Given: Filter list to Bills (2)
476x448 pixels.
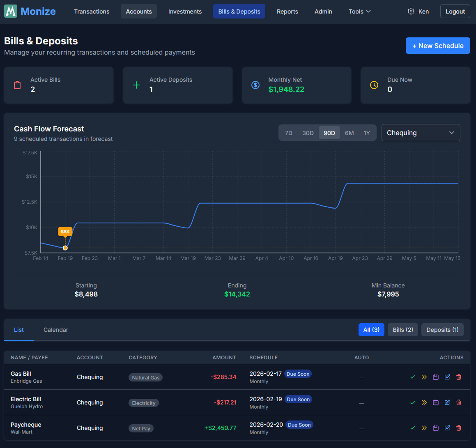Looking at the screenshot, I should (403, 330).
